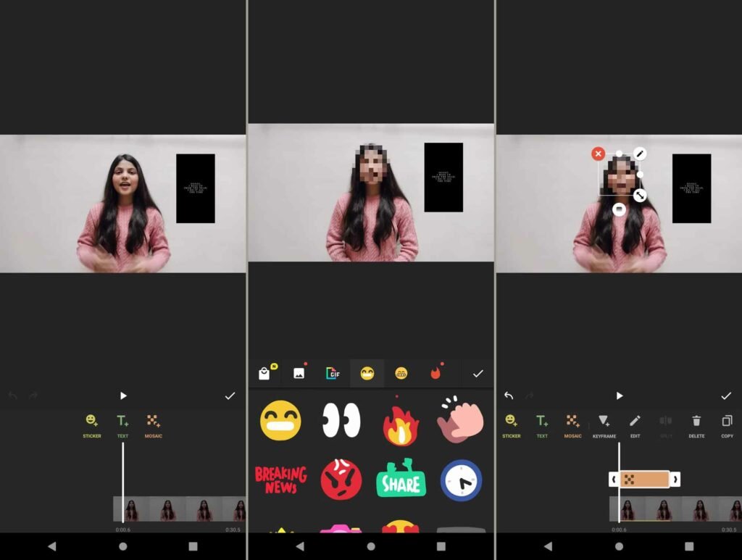Pick the BREAKING NEWS sticker
Image resolution: width=742 pixels, height=560 pixels.
[x=280, y=480]
